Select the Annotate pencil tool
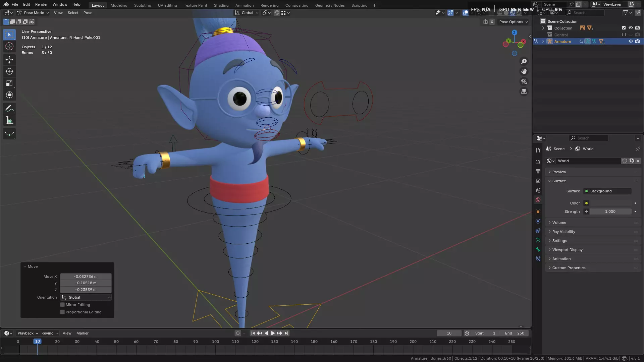 (9, 108)
